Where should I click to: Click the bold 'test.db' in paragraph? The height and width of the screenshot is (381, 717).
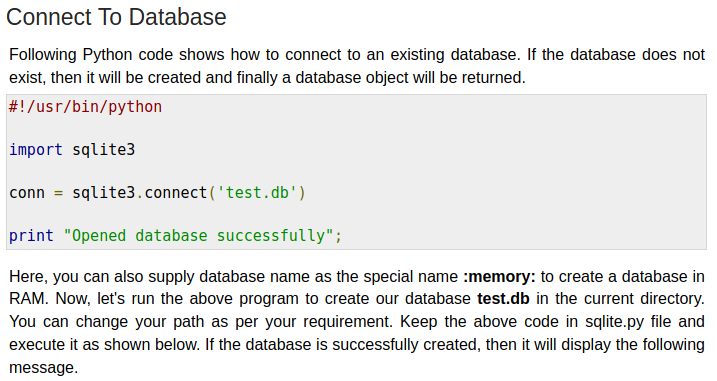click(503, 299)
